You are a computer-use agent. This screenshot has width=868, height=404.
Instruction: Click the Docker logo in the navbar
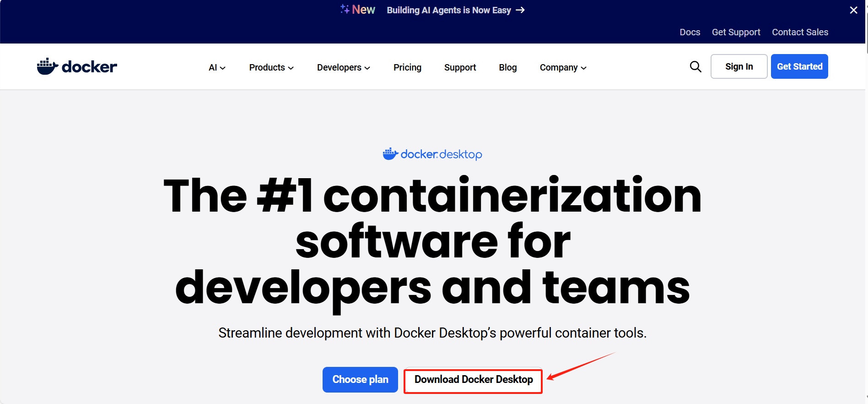[77, 67]
